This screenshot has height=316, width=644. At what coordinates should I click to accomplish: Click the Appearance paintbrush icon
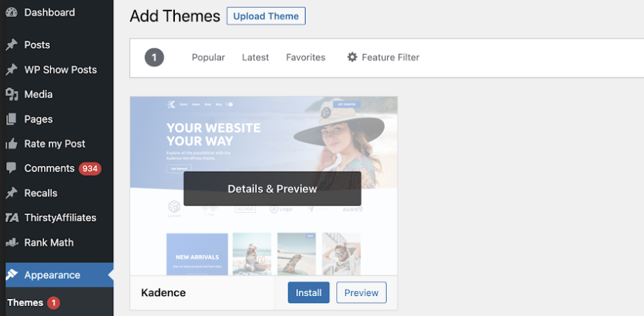point(11,275)
